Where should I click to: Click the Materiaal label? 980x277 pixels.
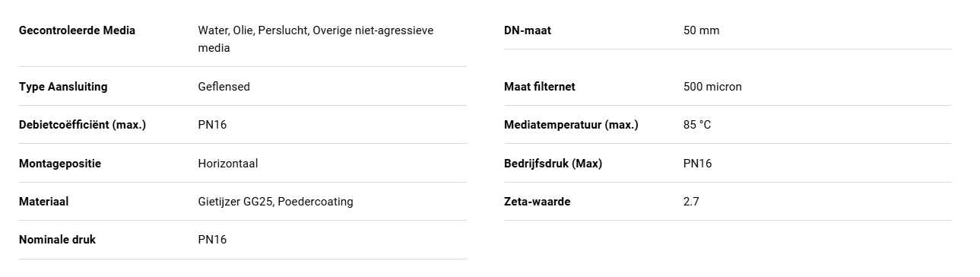(x=44, y=202)
